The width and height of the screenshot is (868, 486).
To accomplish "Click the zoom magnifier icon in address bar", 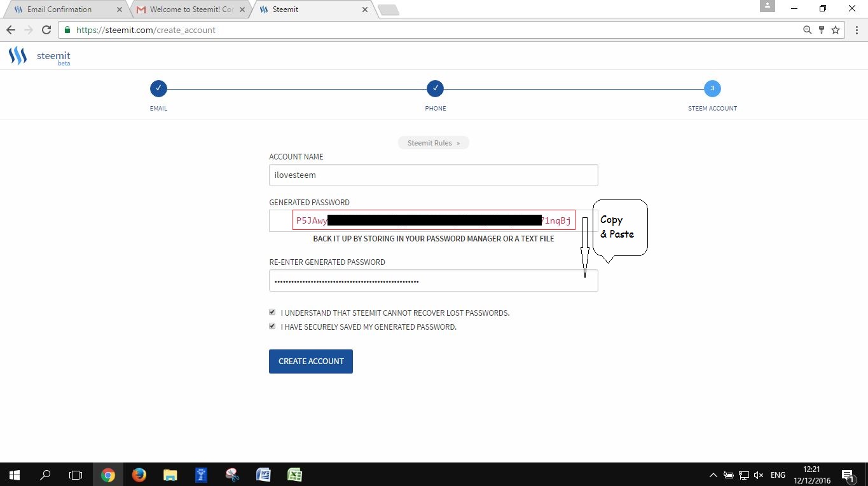I will coord(808,30).
